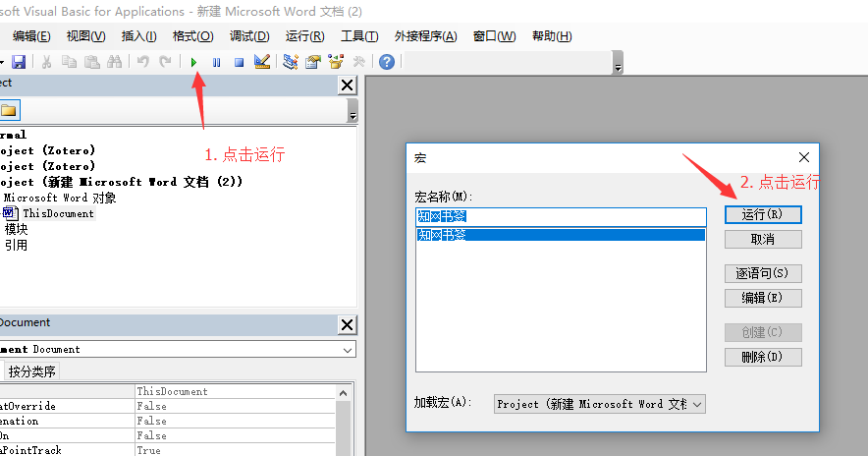Click the Save icon in the toolbar
Image resolution: width=868 pixels, height=456 pixels.
[x=19, y=62]
